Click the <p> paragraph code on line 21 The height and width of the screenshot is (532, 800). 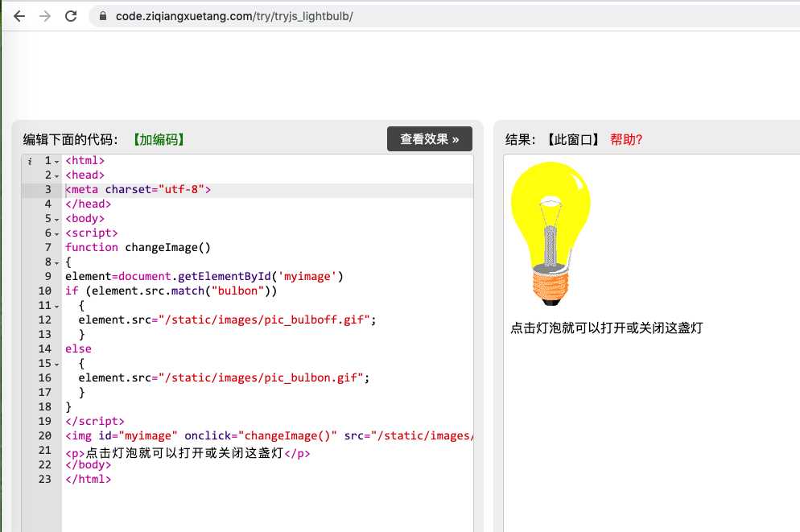coord(188,453)
